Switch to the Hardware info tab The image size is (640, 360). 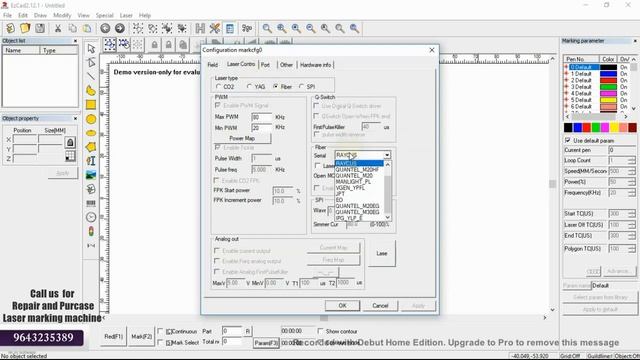[x=316, y=65]
